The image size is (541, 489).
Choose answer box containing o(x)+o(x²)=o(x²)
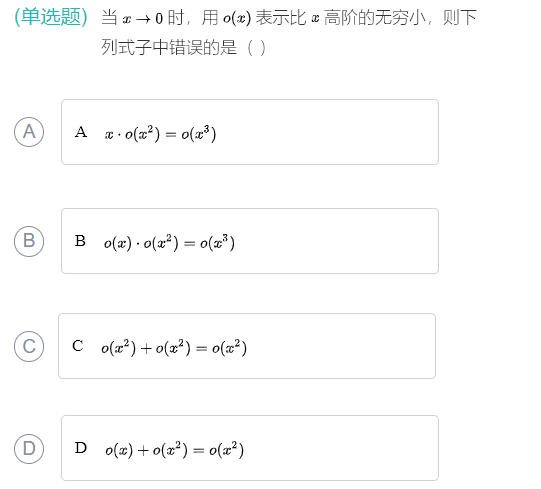(250, 448)
